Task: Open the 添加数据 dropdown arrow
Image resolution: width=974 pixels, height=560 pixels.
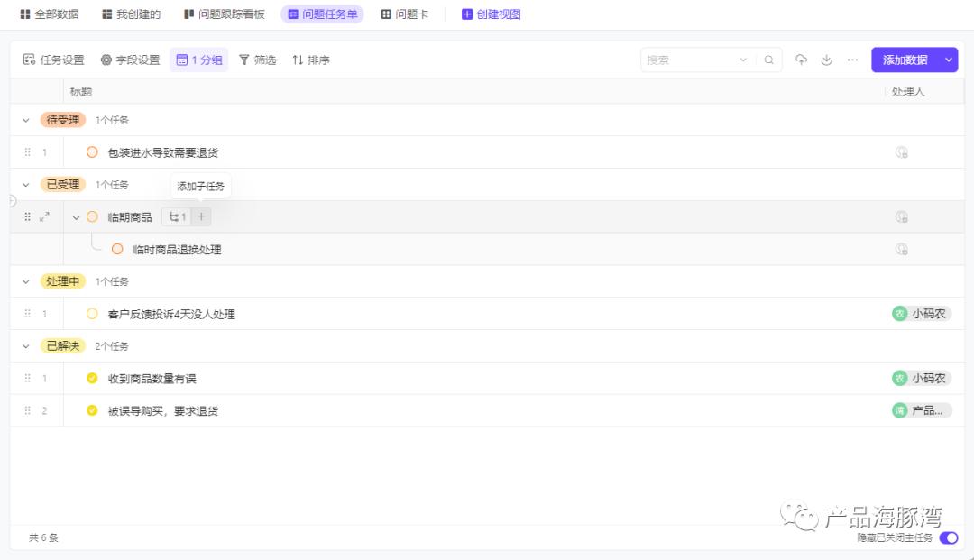Action: click(949, 60)
